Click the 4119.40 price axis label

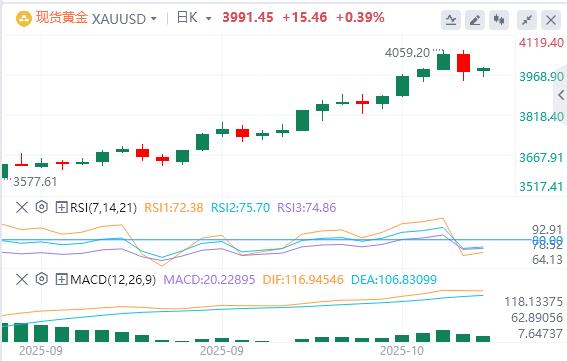coord(541,43)
